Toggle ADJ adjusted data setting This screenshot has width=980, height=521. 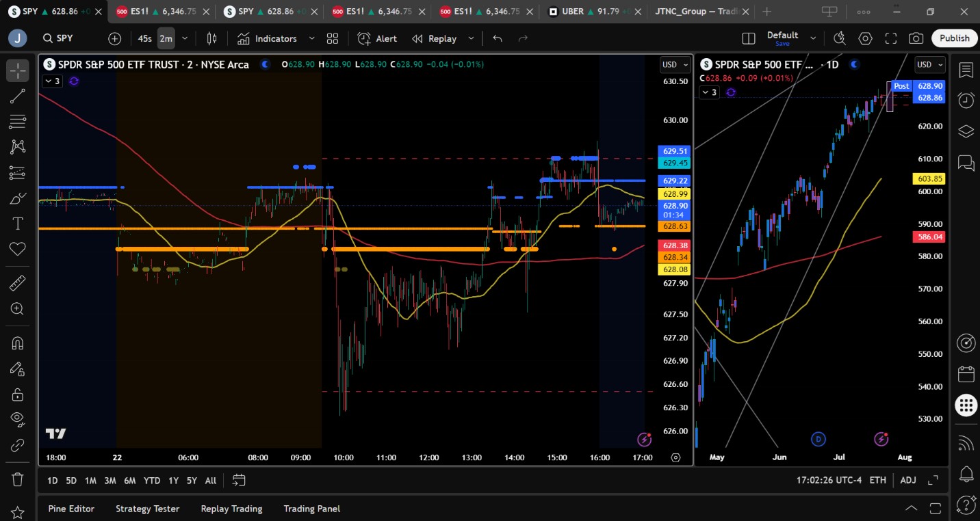[908, 480]
